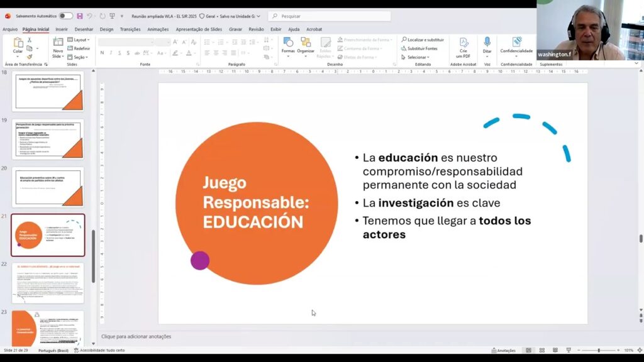Open the Seção dropdown

[x=79, y=57]
